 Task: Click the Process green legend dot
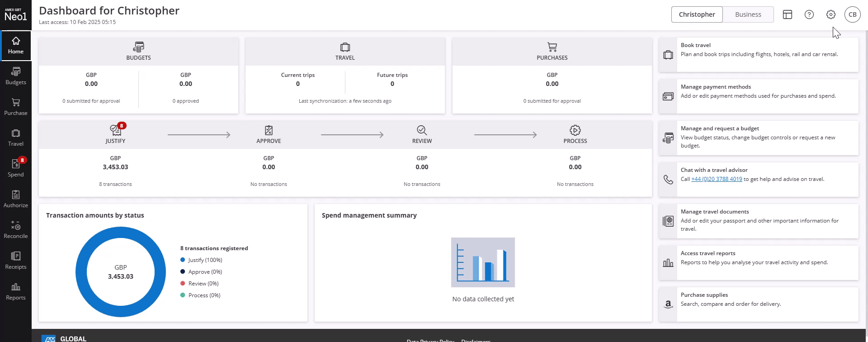183,295
